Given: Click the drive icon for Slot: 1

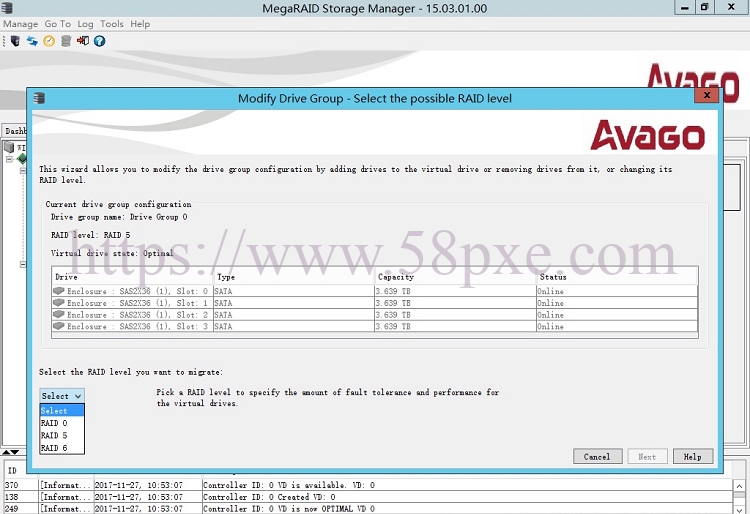Looking at the screenshot, I should (x=59, y=303).
